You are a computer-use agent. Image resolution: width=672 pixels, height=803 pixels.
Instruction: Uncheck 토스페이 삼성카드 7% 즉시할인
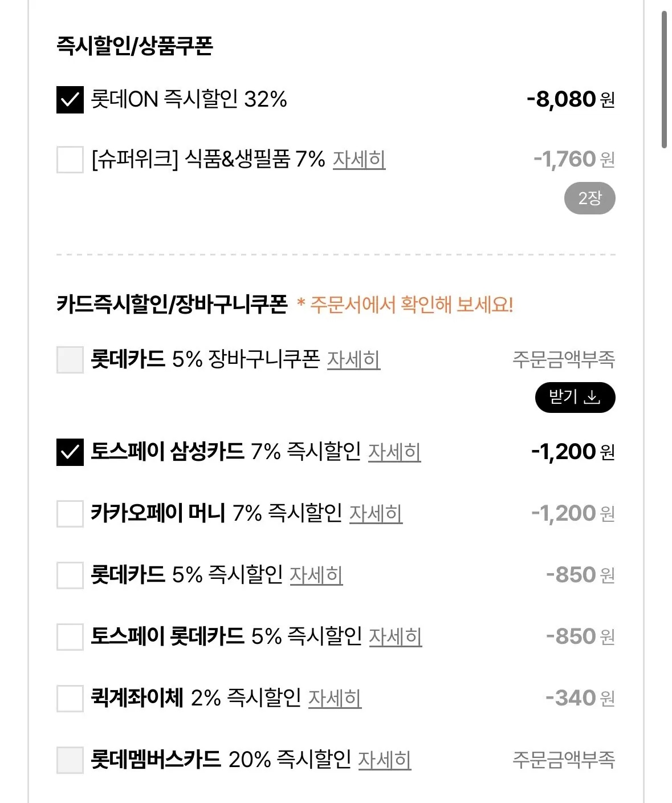coord(70,452)
